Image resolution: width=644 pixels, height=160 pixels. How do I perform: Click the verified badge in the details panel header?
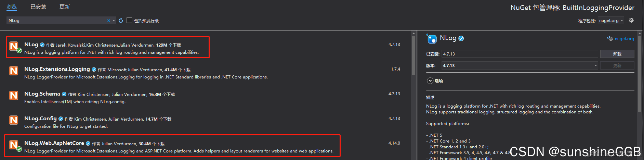(461, 38)
